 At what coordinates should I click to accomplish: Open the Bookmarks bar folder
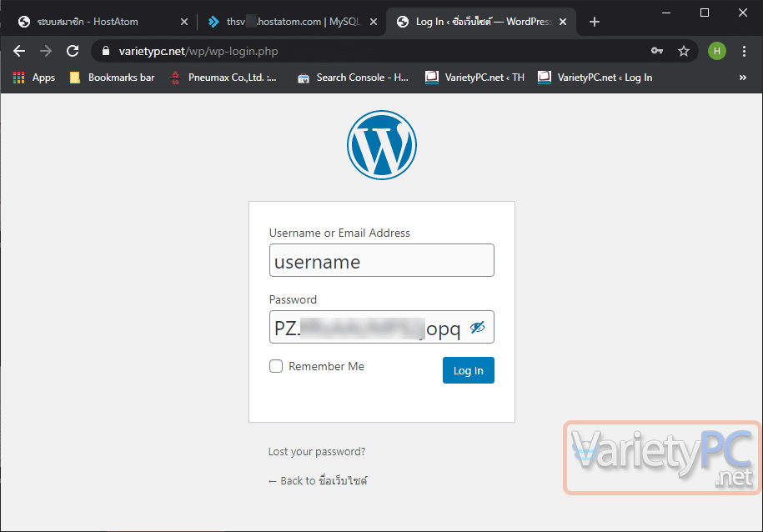(x=112, y=78)
